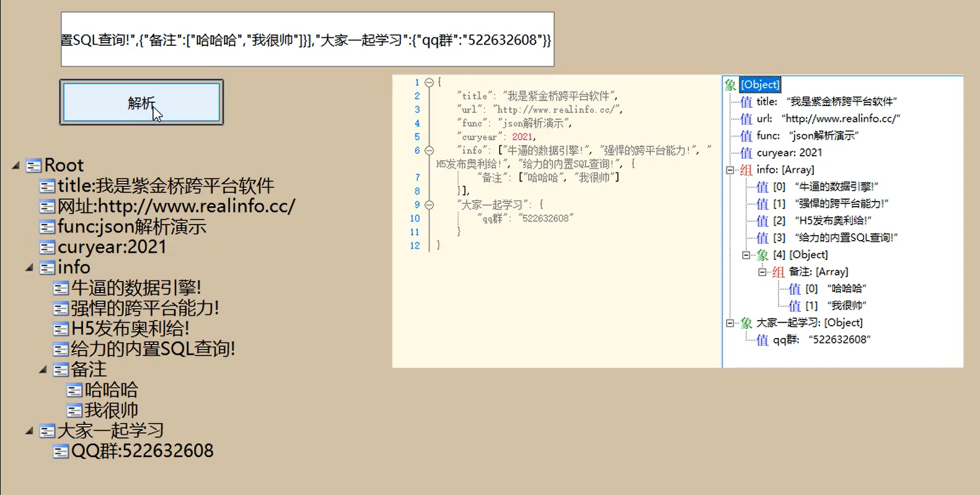Image resolution: width=980 pixels, height=495 pixels.
Task: Select title:我是紫金桥跨平台软件 tree row
Action: (x=166, y=186)
